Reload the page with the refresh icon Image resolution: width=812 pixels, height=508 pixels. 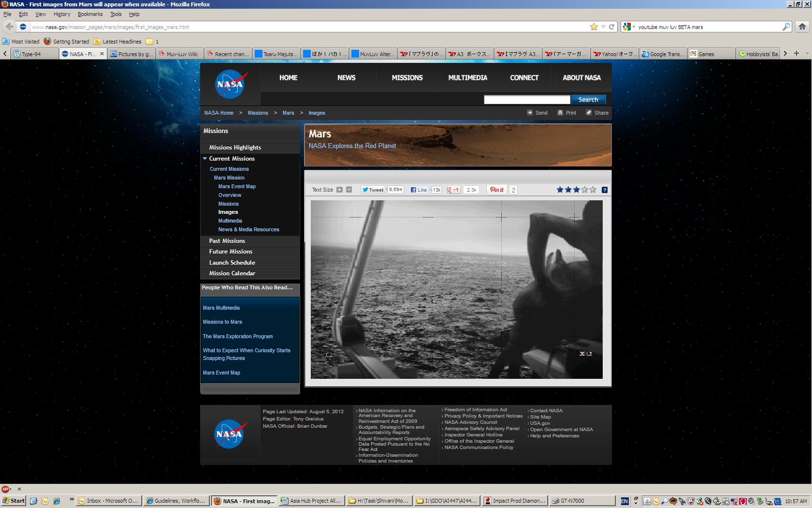pos(611,27)
